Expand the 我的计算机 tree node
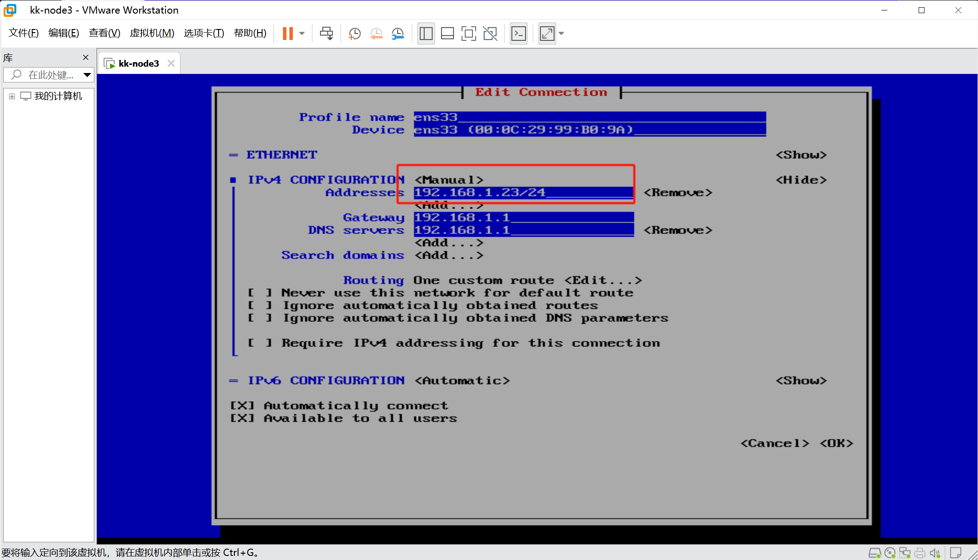Viewport: 978px width, 560px height. [x=12, y=96]
